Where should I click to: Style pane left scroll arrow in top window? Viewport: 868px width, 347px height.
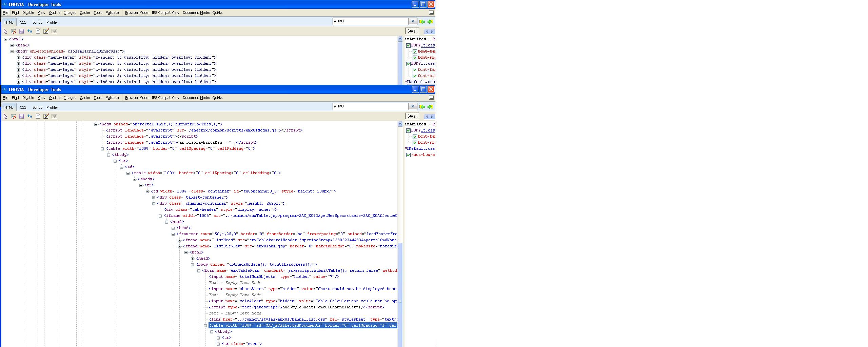coord(427,32)
